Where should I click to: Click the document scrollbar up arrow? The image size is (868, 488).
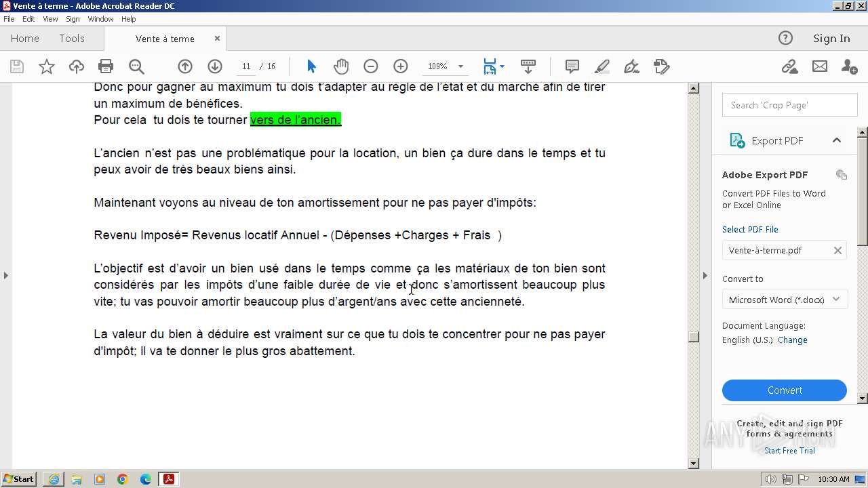coord(693,88)
